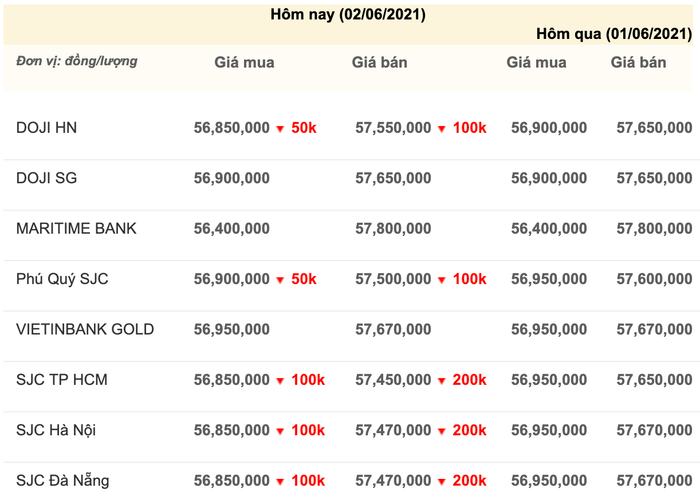This screenshot has height=496, width=700.
Task: Click SJC TP HCM yesterday's sell price 57,650,000
Action: coord(654,380)
